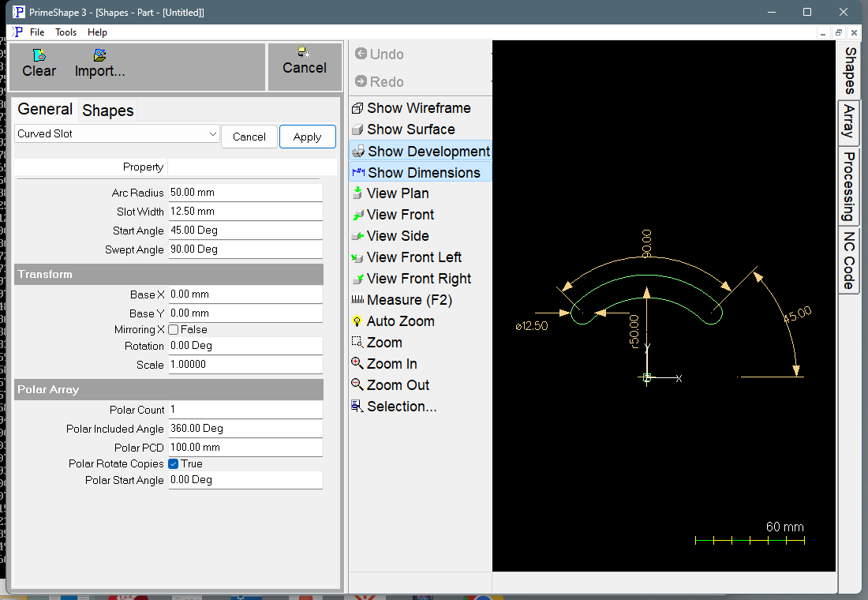
Task: Close the inner document window
Action: tap(854, 32)
